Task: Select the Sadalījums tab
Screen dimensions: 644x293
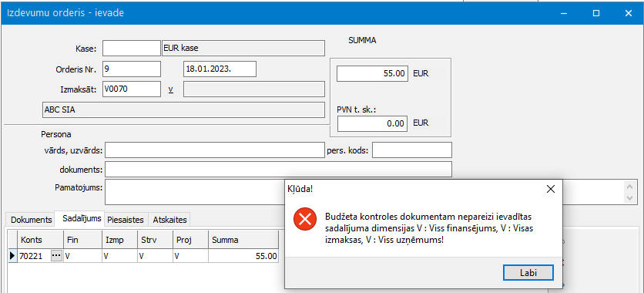Action: 82,218
